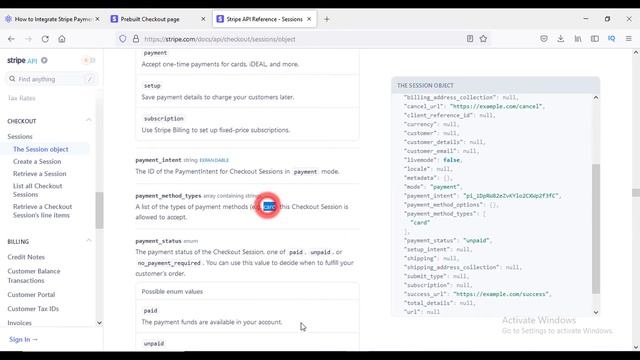Click the payment_intent attribute name

pos(158,160)
